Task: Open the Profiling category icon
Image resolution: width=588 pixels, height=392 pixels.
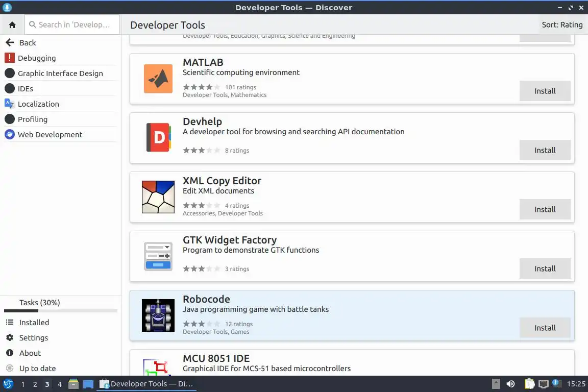Action: pyautogui.click(x=9, y=119)
